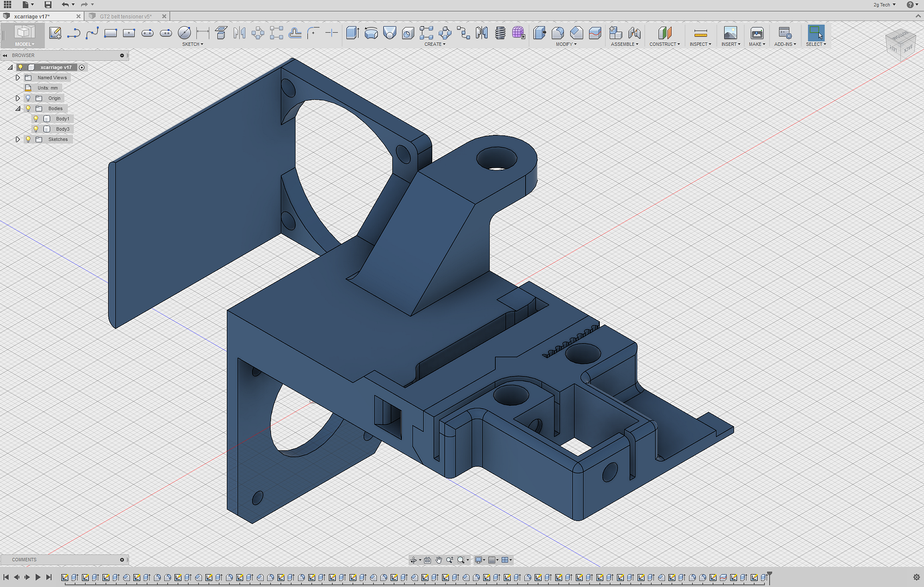Open the Thread tool

click(x=501, y=33)
